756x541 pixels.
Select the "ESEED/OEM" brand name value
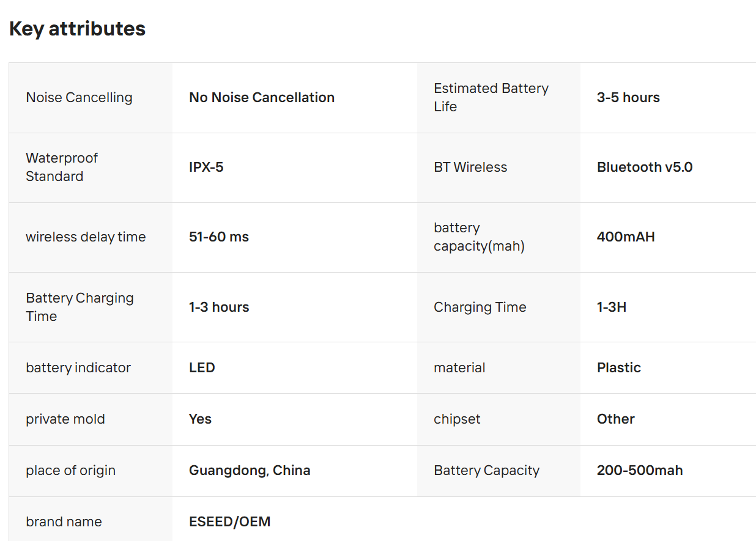[229, 521]
